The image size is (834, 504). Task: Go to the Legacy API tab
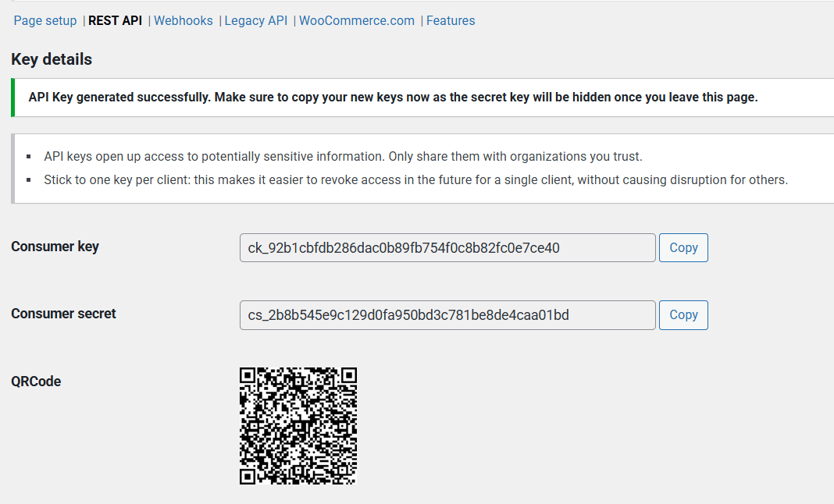point(256,21)
